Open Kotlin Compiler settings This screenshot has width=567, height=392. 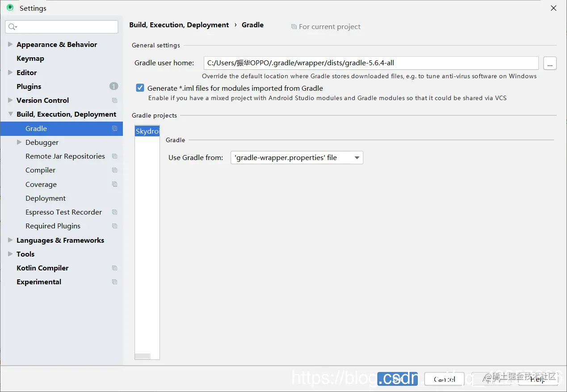(x=42, y=268)
